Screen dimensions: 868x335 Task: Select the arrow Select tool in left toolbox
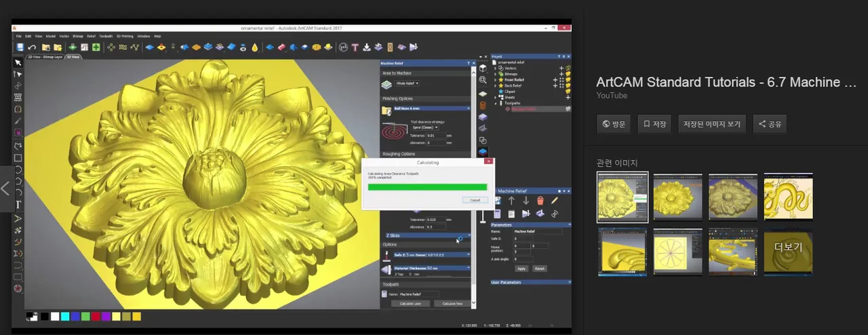18,62
